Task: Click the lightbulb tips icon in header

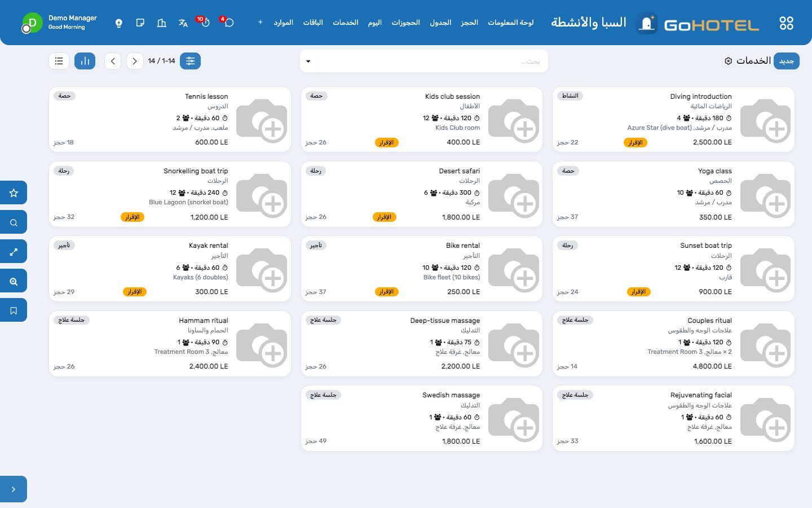Action: (118, 23)
